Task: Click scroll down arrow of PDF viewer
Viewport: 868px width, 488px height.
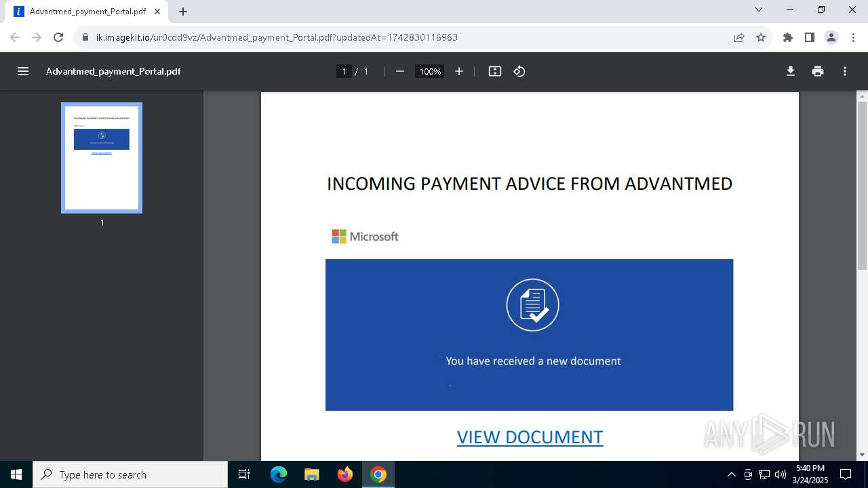Action: tap(862, 455)
